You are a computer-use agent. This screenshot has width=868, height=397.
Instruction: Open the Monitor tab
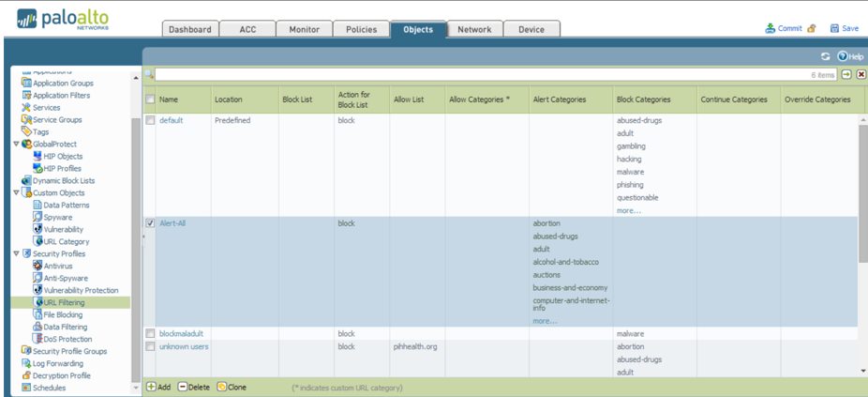[x=304, y=29]
